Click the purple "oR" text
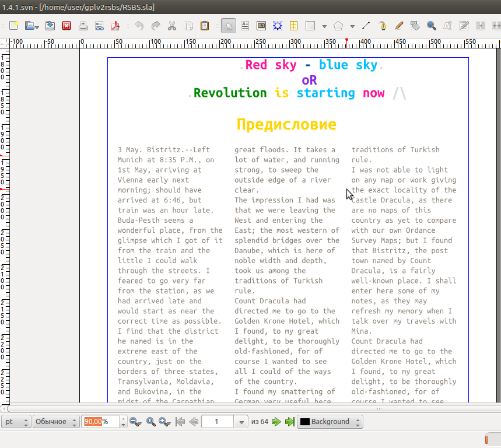The width and height of the screenshot is (501, 448). click(x=309, y=80)
